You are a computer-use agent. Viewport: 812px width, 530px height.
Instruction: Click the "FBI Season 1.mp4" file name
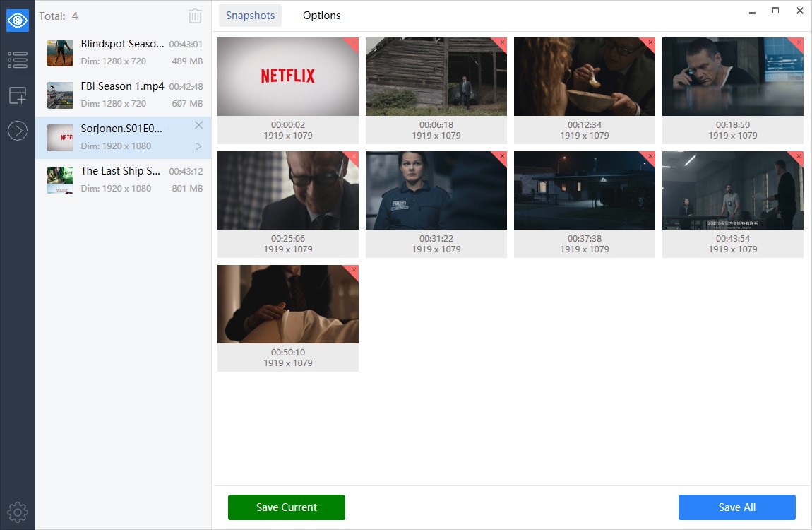tap(122, 86)
